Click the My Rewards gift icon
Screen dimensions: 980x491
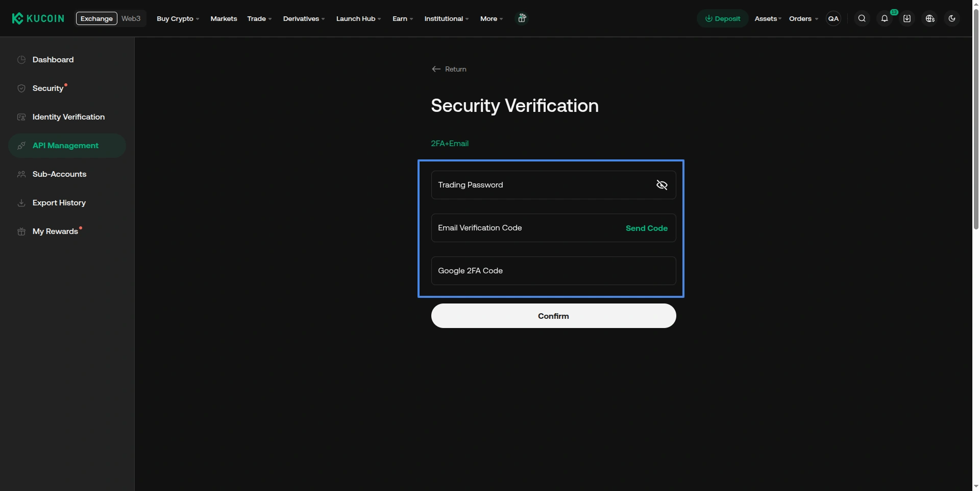21,231
